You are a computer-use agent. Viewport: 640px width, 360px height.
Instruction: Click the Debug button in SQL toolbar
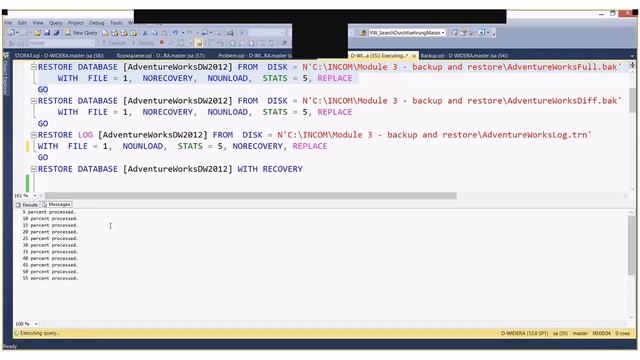point(144,43)
